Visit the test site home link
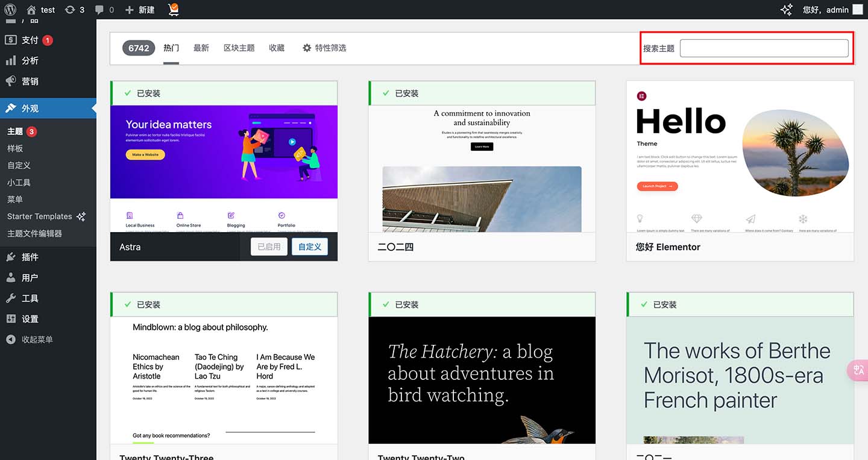868x460 pixels. click(31, 10)
